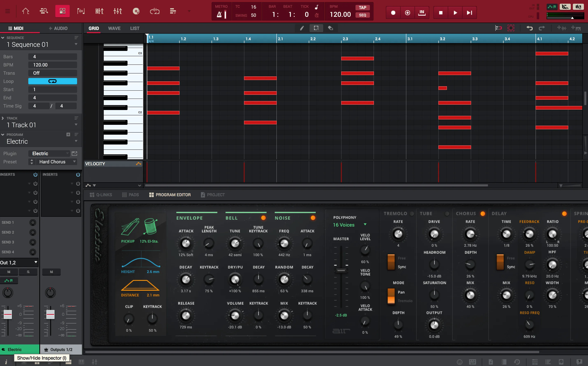Start playback with the play button
Image resolution: width=588 pixels, height=366 pixels.
pyautogui.click(x=455, y=13)
